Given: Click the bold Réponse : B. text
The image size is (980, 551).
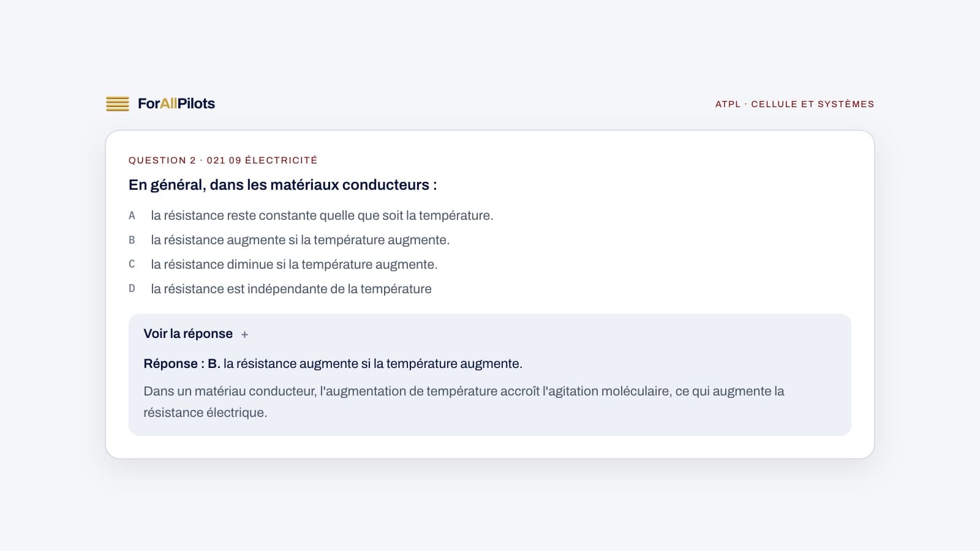Looking at the screenshot, I should click(x=182, y=364).
